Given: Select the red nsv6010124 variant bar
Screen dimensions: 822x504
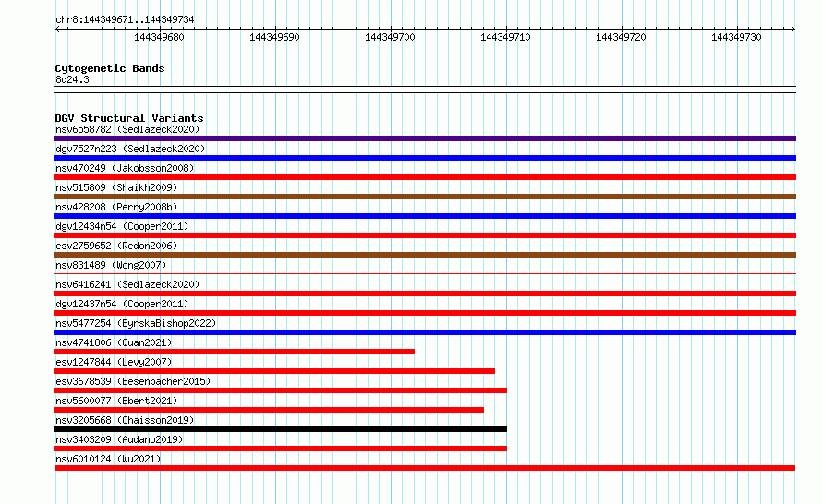Looking at the screenshot, I should tap(425, 468).
